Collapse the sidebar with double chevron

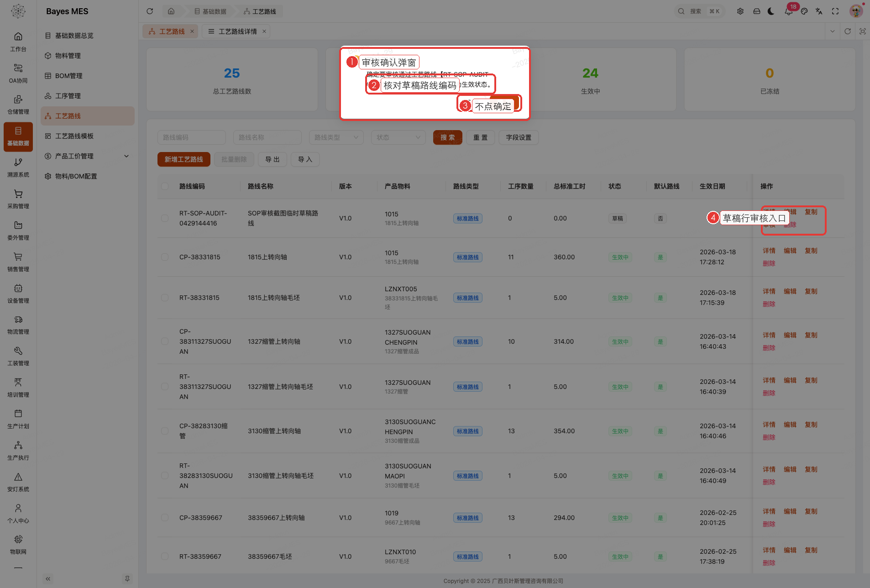click(48, 578)
